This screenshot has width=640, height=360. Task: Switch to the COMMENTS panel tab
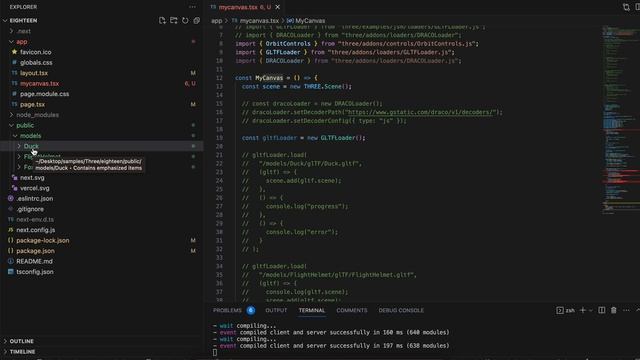(351, 311)
